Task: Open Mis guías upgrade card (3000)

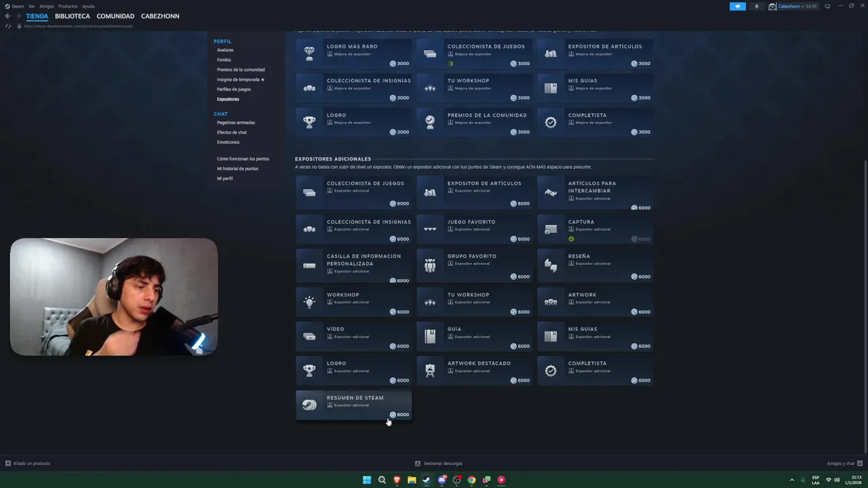Action: click(x=595, y=88)
